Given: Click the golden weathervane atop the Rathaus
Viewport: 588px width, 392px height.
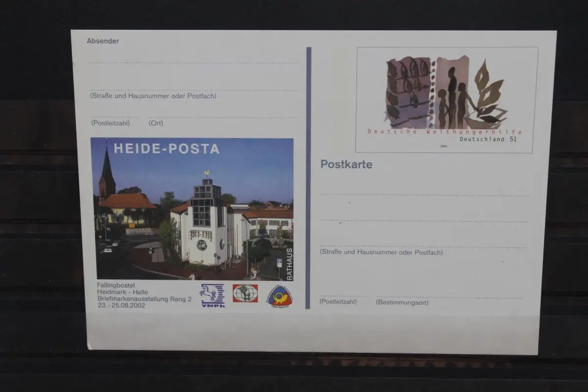Looking at the screenshot, I should tap(207, 173).
